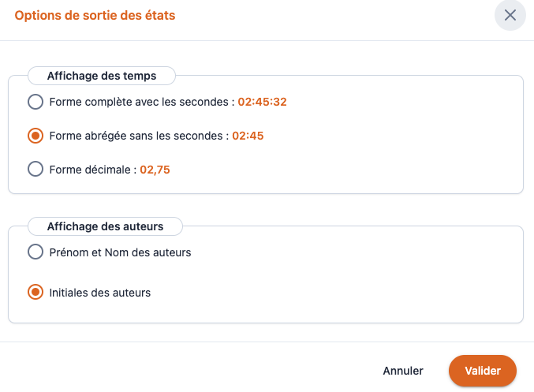534x392 pixels.
Task: Click the 02:45:32 example time
Action: click(x=262, y=102)
